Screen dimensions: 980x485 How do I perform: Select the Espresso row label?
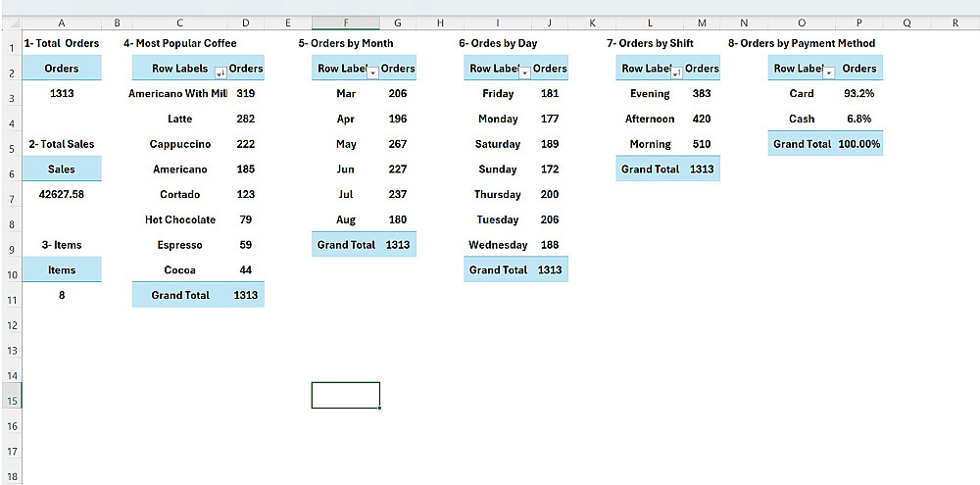180,245
